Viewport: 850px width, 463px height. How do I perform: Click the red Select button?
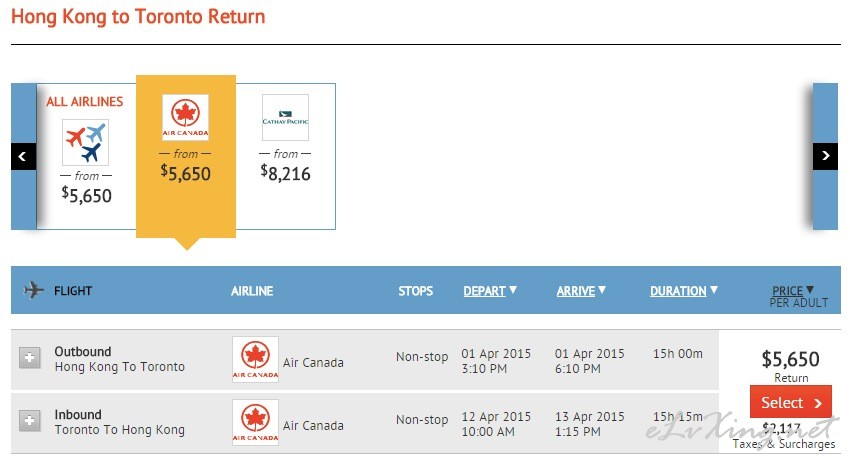tap(791, 402)
